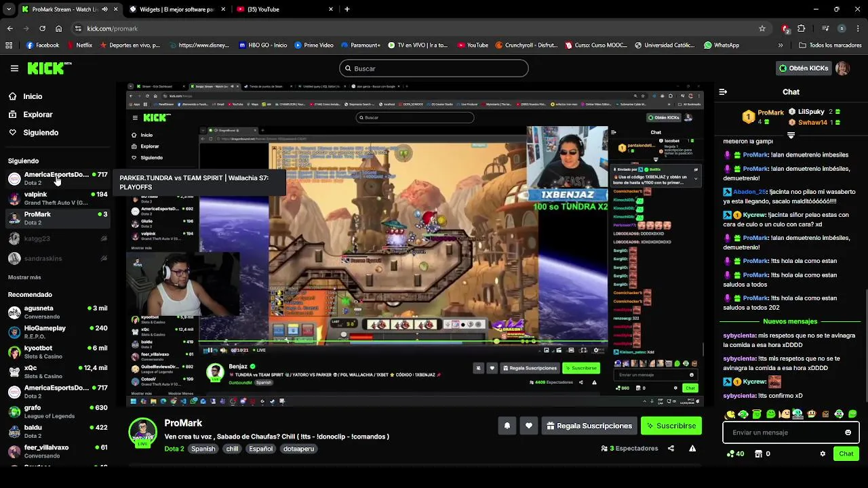The image size is (868, 488).
Task: Open the Dota 2 category link
Action: click(174, 449)
